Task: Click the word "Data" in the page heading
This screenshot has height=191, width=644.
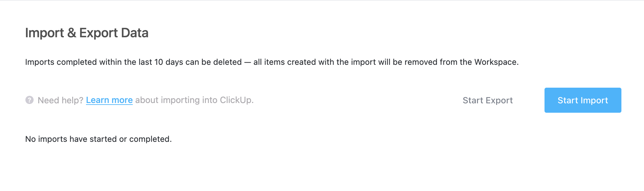Action: 135,33
